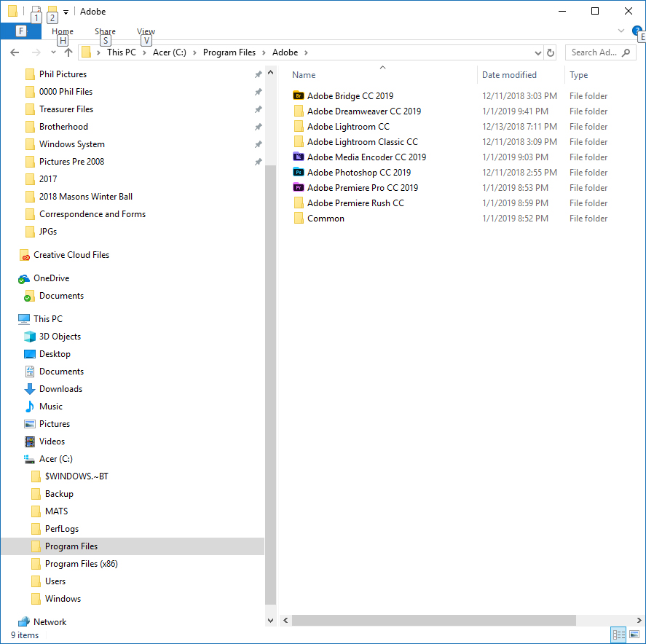Select the Brotherhood quick access folder

[63, 127]
